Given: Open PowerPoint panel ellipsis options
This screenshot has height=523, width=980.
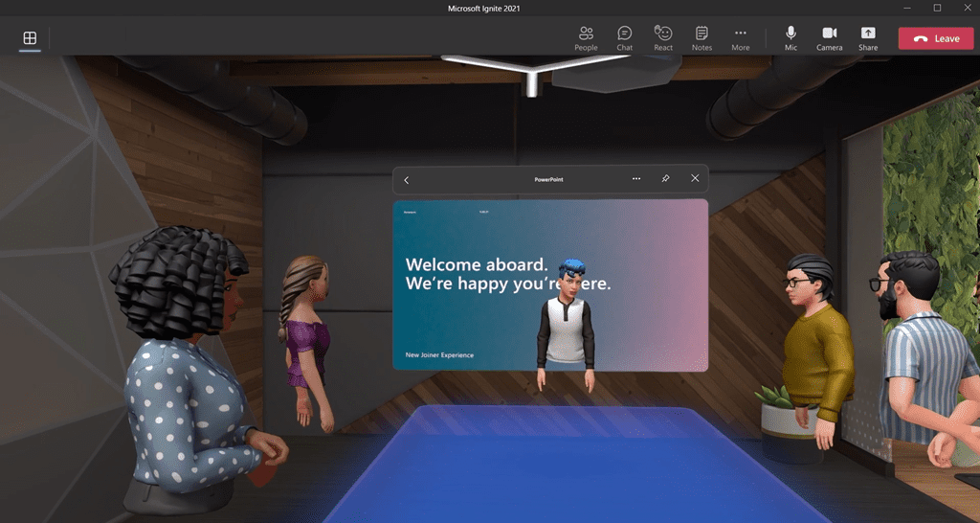Looking at the screenshot, I should coord(636,179).
